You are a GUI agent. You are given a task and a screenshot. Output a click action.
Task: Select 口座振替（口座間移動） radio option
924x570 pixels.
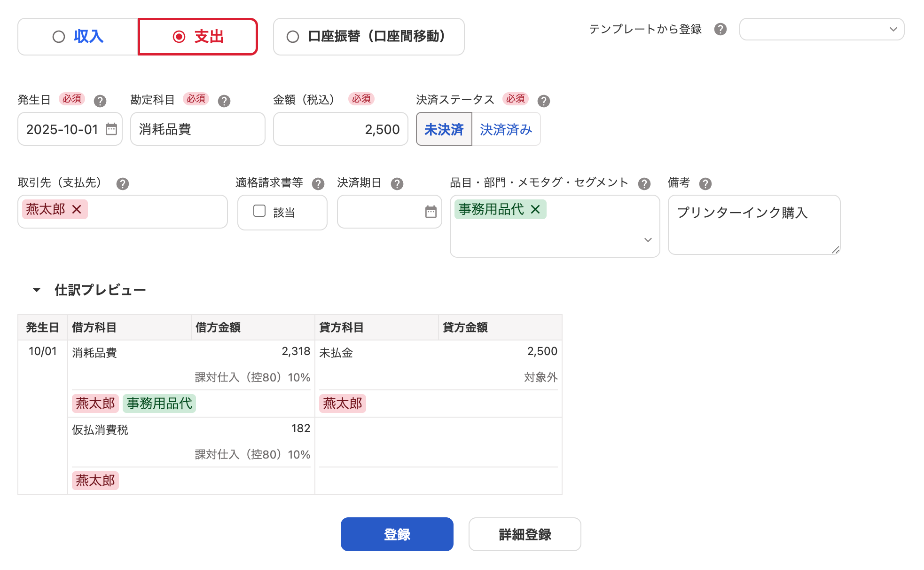[368, 37]
